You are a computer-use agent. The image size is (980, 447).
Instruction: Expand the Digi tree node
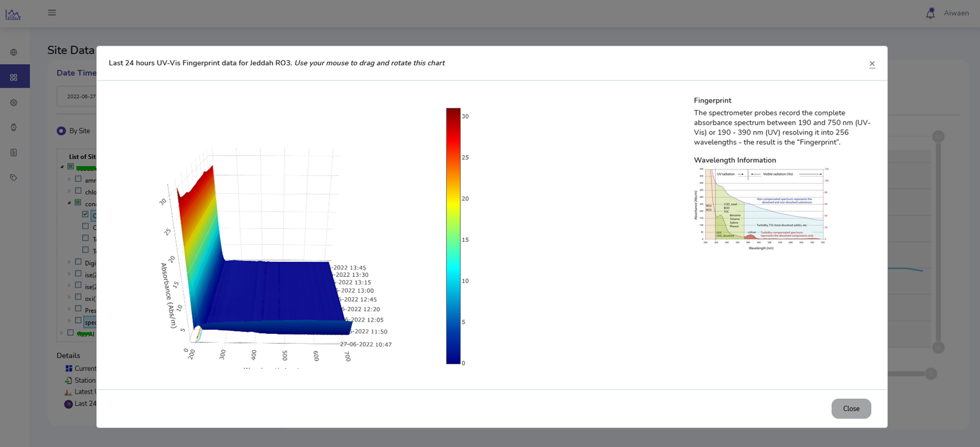tap(69, 262)
